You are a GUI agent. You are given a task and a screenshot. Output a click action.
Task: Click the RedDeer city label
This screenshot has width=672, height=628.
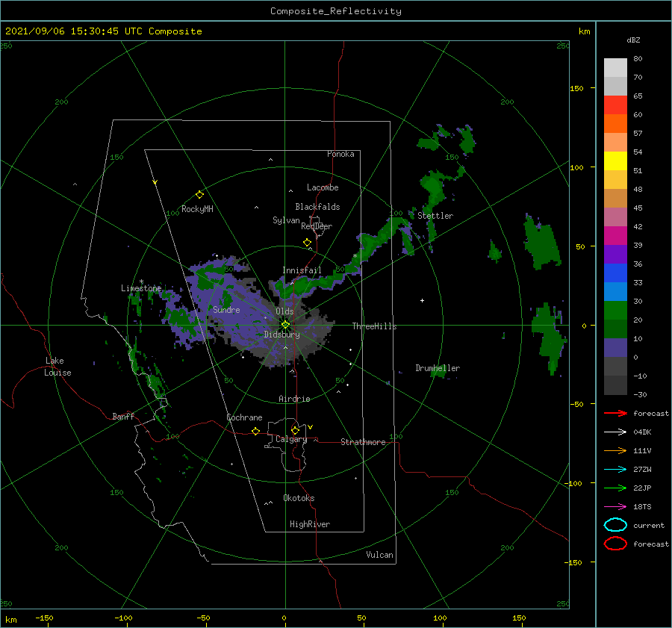tap(317, 226)
